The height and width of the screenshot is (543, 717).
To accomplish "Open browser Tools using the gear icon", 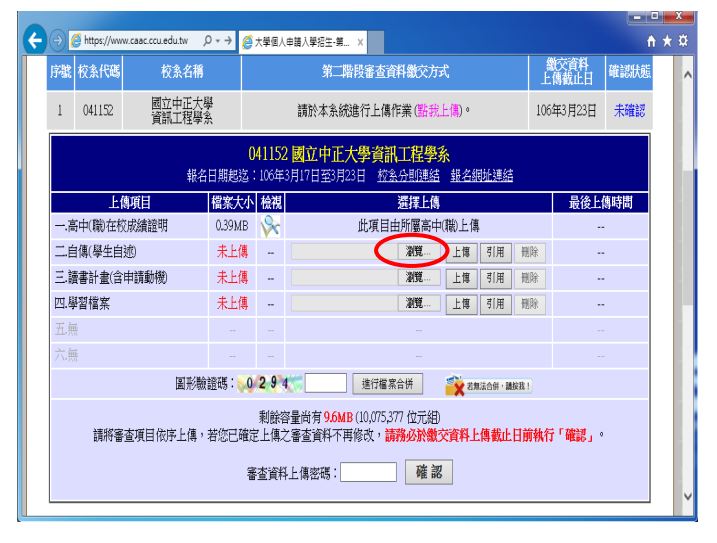I will pos(683,41).
